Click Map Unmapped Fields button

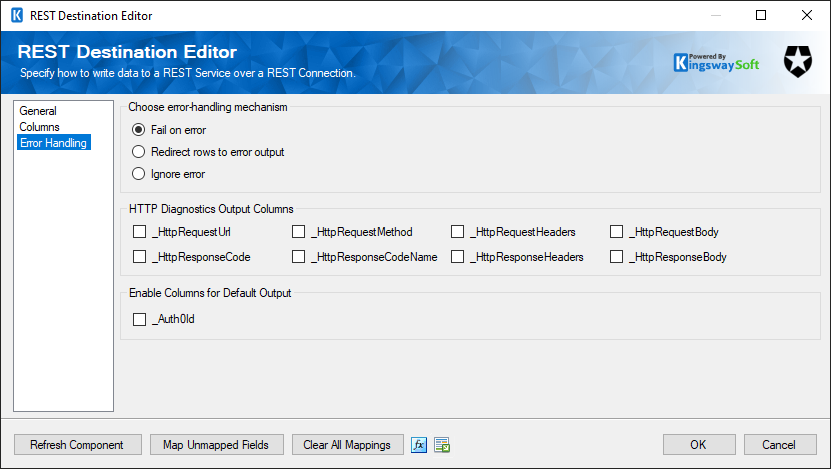[x=216, y=445]
